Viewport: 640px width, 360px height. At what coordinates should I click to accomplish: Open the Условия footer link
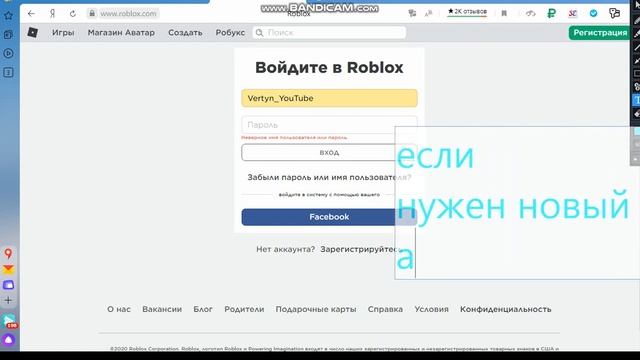click(x=431, y=309)
